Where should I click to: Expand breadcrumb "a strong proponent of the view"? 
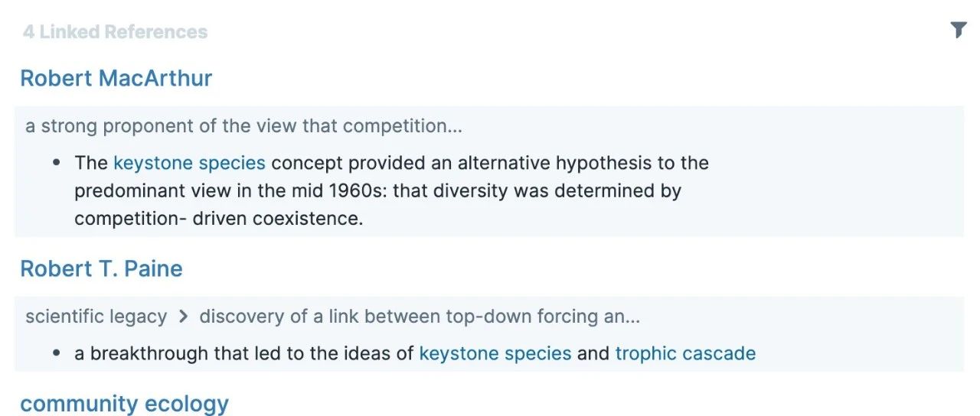click(243, 126)
